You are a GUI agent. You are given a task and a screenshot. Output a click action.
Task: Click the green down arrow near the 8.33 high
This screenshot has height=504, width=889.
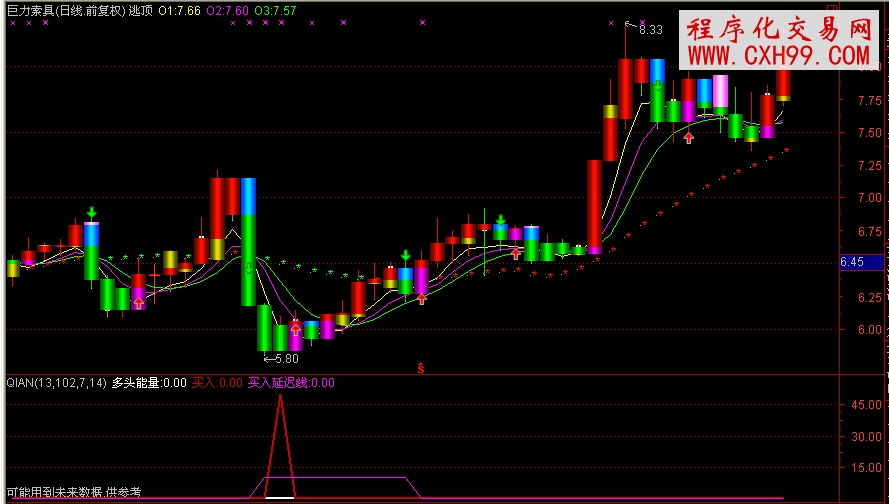(658, 88)
